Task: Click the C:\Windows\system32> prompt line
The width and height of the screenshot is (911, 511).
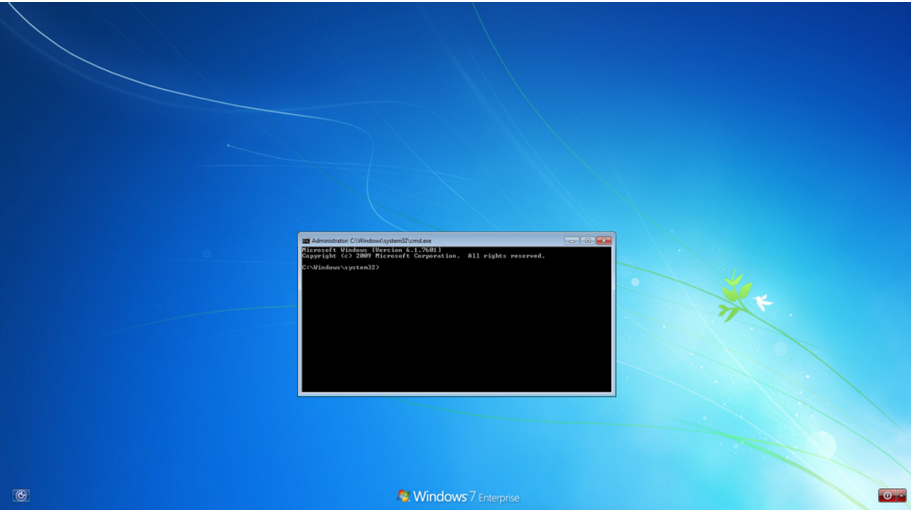Action: [340, 267]
